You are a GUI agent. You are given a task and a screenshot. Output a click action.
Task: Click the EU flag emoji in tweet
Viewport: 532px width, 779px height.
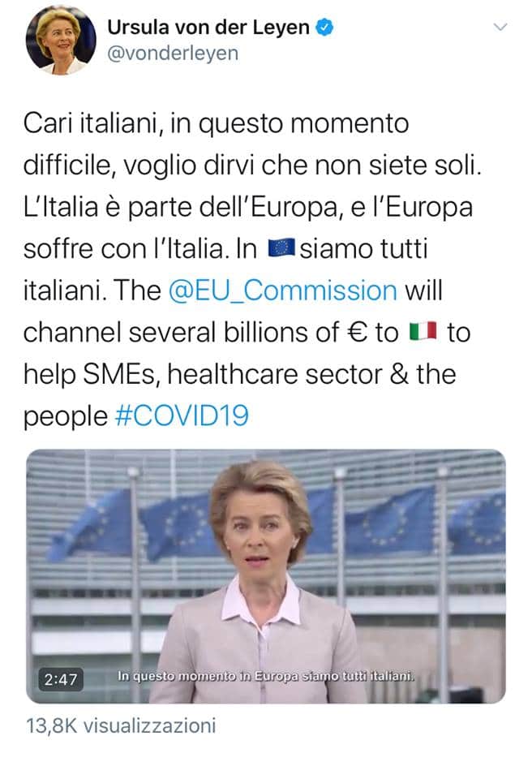click(281, 248)
